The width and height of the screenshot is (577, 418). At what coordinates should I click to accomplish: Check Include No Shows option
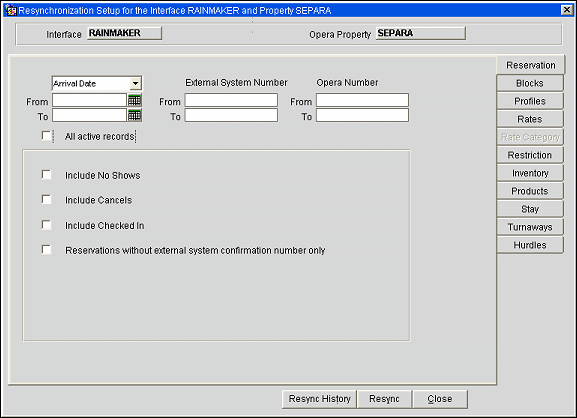pyautogui.click(x=46, y=174)
